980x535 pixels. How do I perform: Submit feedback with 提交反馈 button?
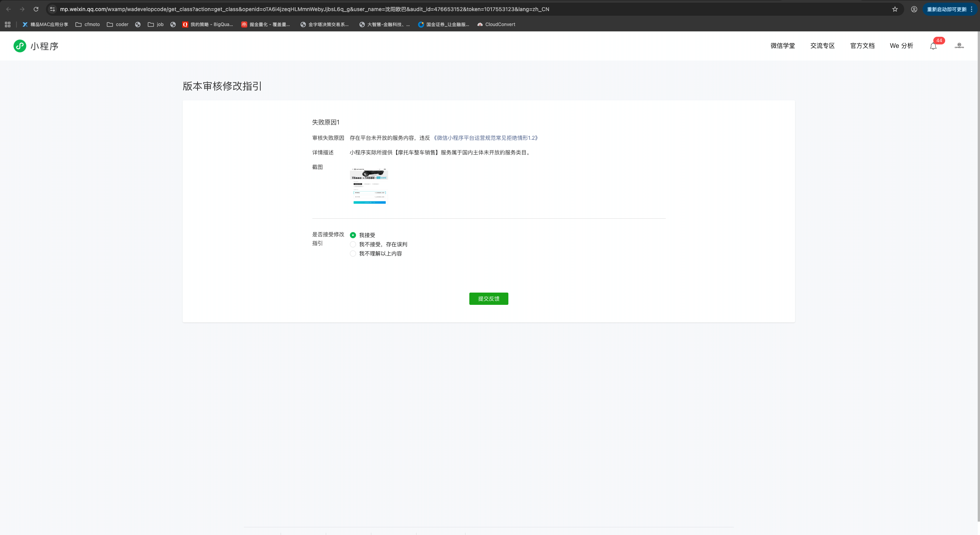488,299
